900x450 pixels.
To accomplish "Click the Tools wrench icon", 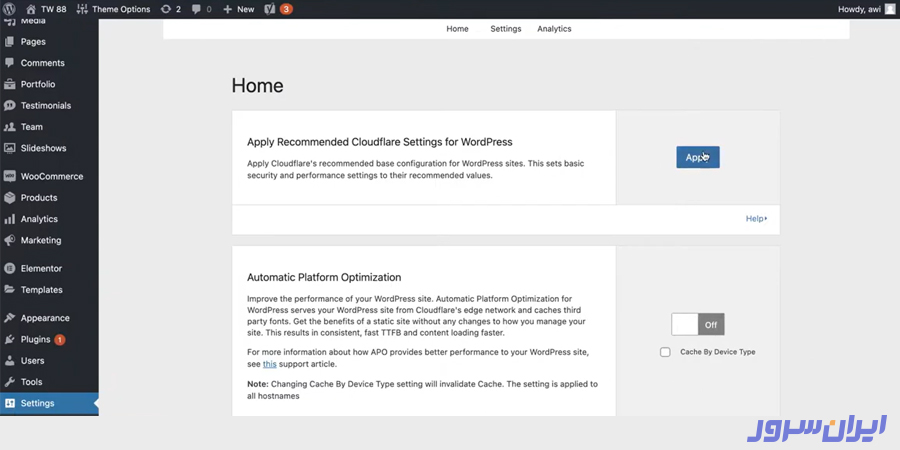I will (x=9, y=382).
